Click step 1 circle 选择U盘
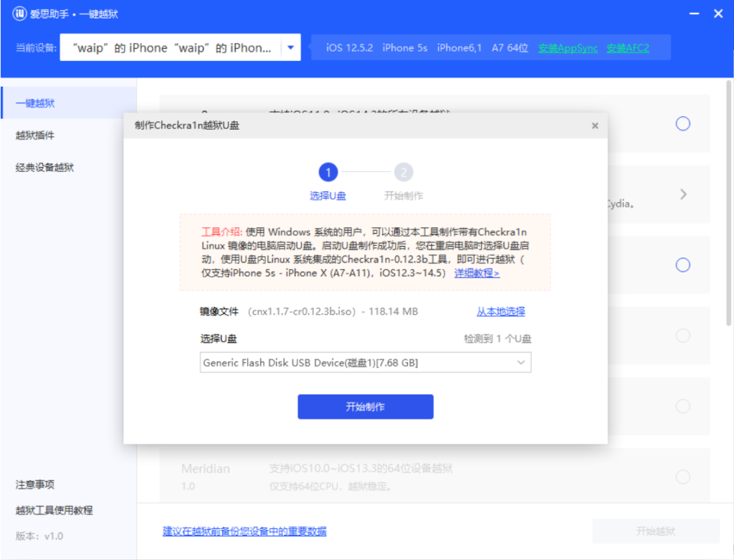The height and width of the screenshot is (560, 734). (x=328, y=172)
